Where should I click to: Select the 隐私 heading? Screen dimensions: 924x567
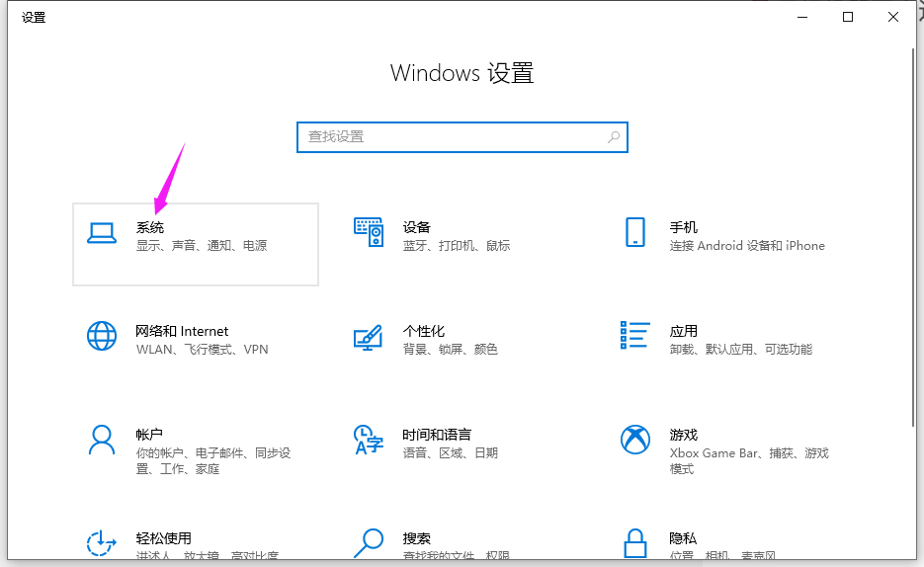(x=683, y=538)
